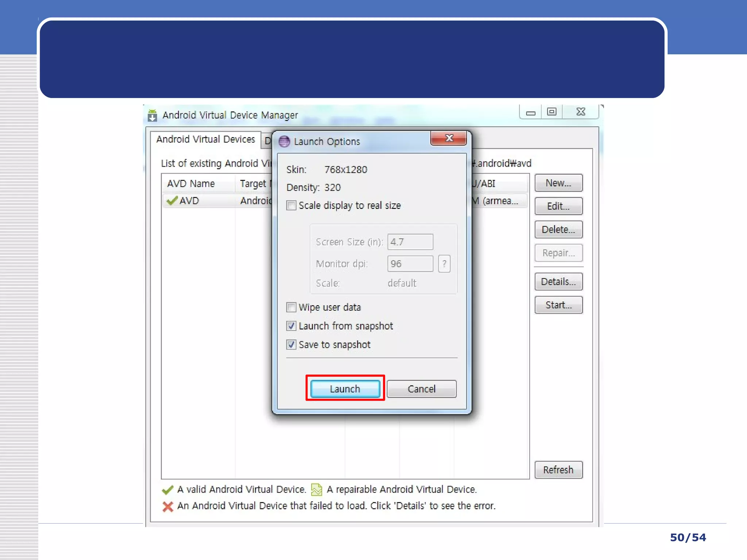Image resolution: width=747 pixels, height=560 pixels.
Task: Cancel the Launch Options dialog
Action: [421, 389]
